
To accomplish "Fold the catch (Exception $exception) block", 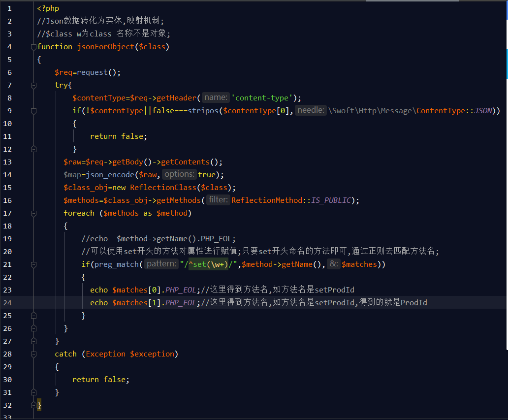I will [33, 354].
